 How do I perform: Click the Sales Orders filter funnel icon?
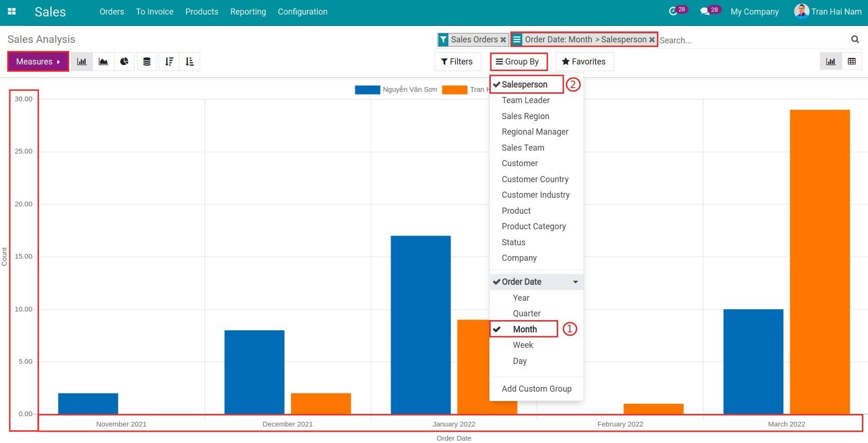(443, 40)
